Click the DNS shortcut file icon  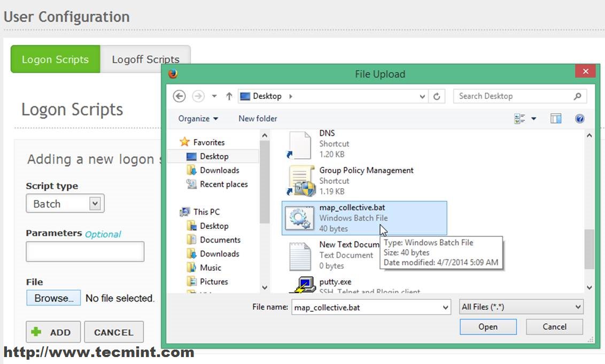pos(299,145)
